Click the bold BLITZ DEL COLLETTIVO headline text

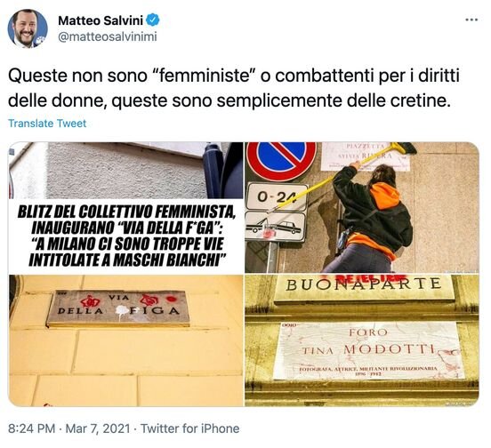125,236
